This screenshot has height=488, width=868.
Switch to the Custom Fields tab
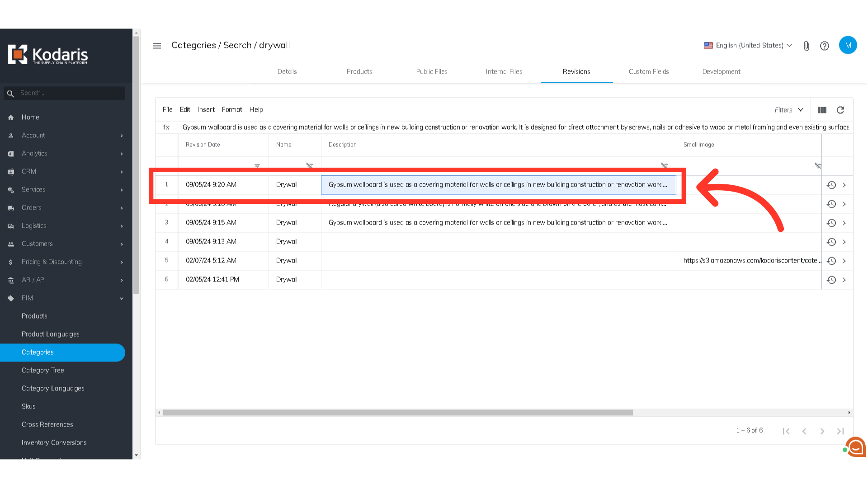649,71
